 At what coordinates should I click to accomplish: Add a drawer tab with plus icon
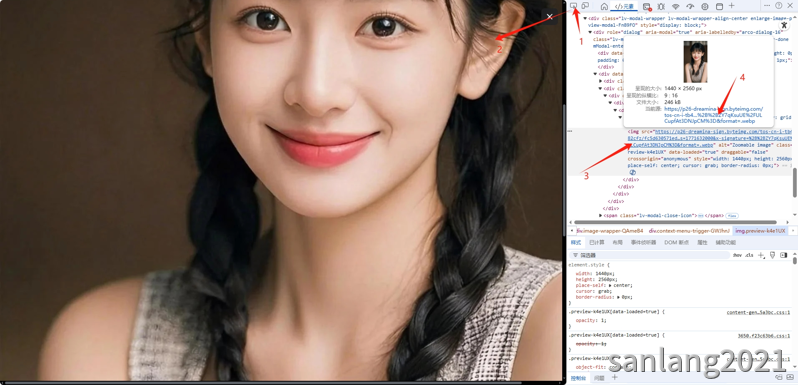tap(615, 377)
